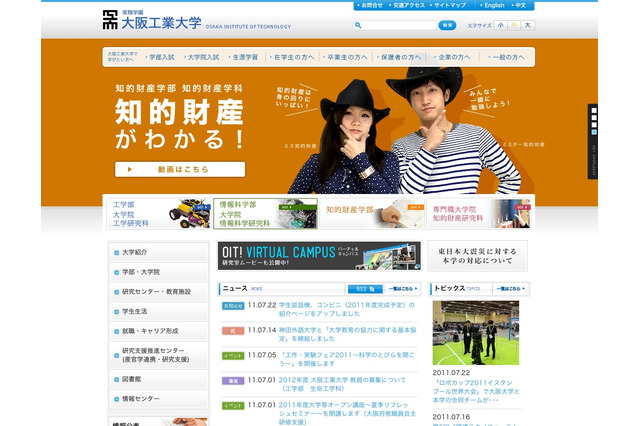Click GO! badge on 知的財産学部 banner
This screenshot has width=640, height=426.
click(x=416, y=207)
